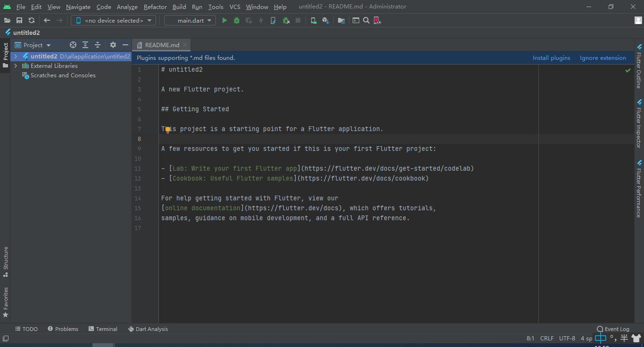The height and width of the screenshot is (347, 644).
Task: Click the user avatar icon at top right
Action: click(x=638, y=20)
